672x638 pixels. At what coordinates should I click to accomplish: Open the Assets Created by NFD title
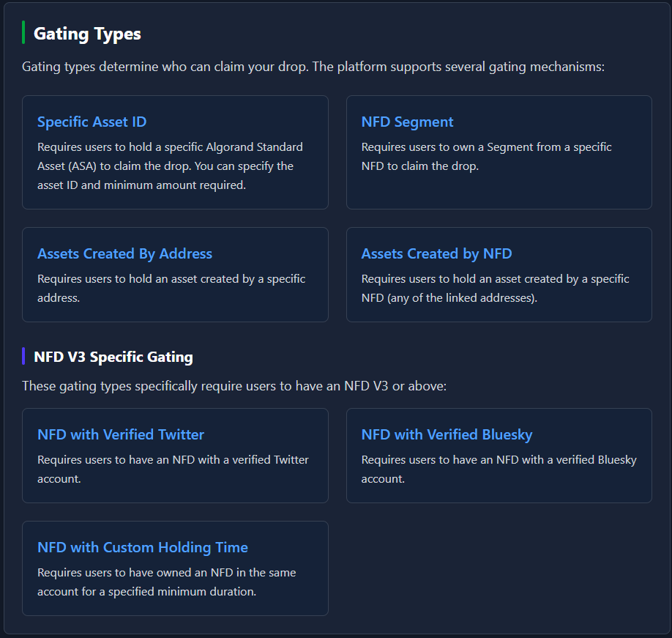coord(437,254)
